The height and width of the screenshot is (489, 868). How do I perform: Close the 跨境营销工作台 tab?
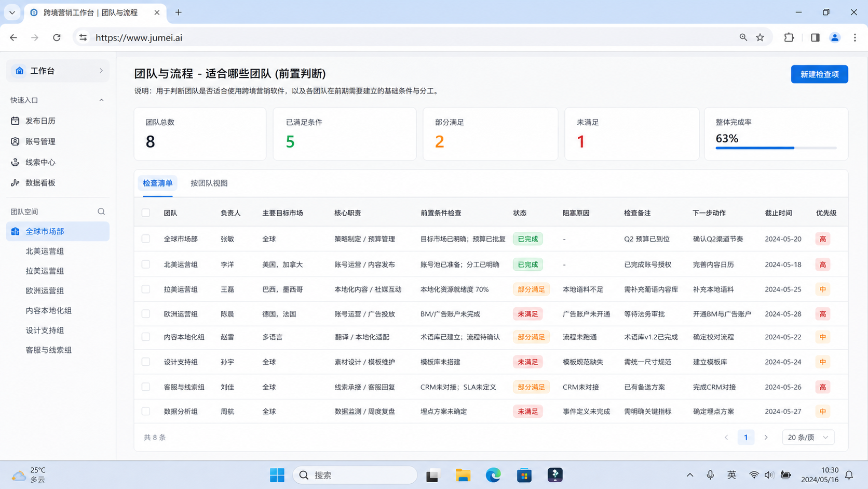point(157,12)
